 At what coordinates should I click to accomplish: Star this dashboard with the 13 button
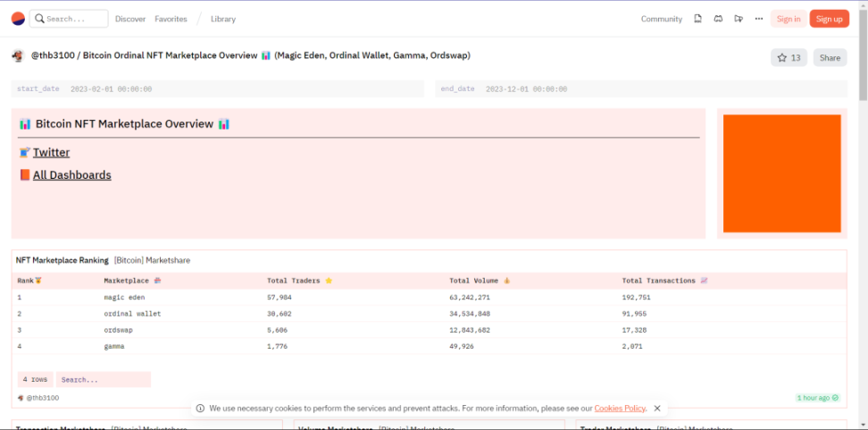click(789, 57)
